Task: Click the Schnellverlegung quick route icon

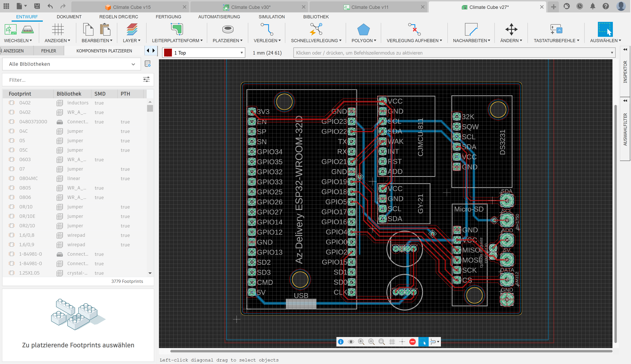Action: point(316,30)
